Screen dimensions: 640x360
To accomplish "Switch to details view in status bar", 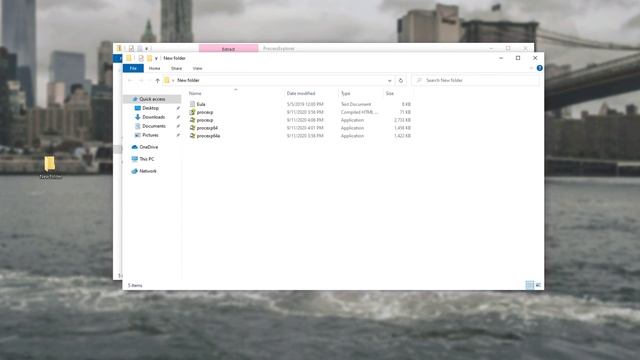I will [530, 285].
